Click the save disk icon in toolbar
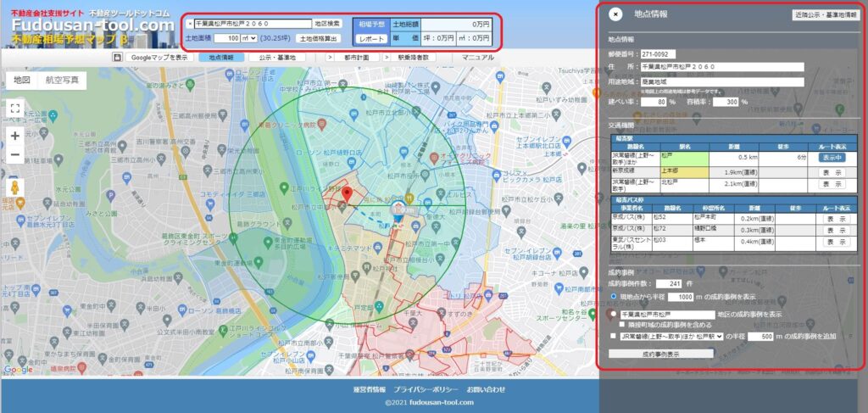The height and width of the screenshot is (413, 868). pyautogui.click(x=117, y=57)
